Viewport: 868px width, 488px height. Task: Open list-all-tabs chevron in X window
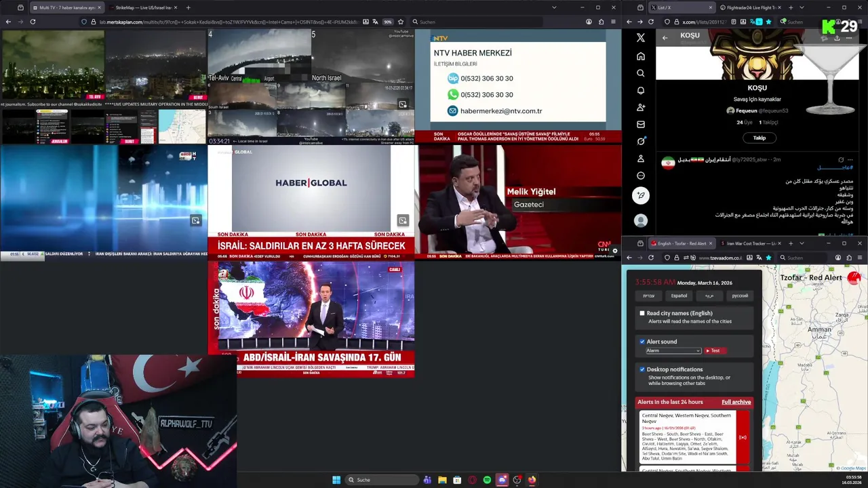pos(802,7)
